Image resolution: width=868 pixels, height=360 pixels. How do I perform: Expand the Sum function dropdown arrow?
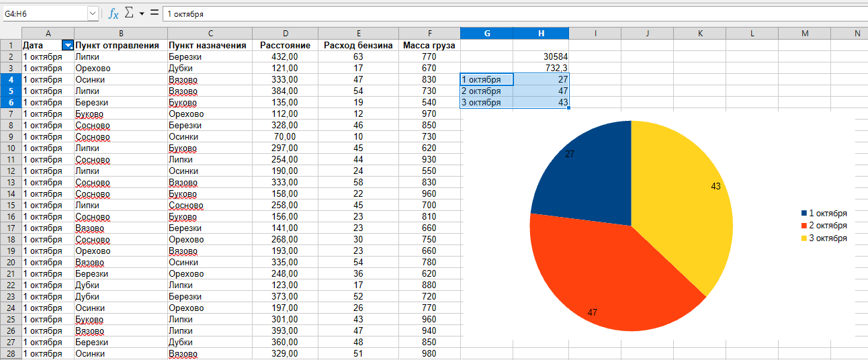click(142, 14)
